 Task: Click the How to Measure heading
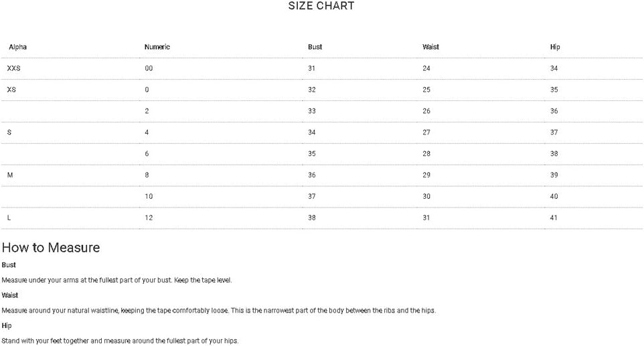click(x=51, y=248)
